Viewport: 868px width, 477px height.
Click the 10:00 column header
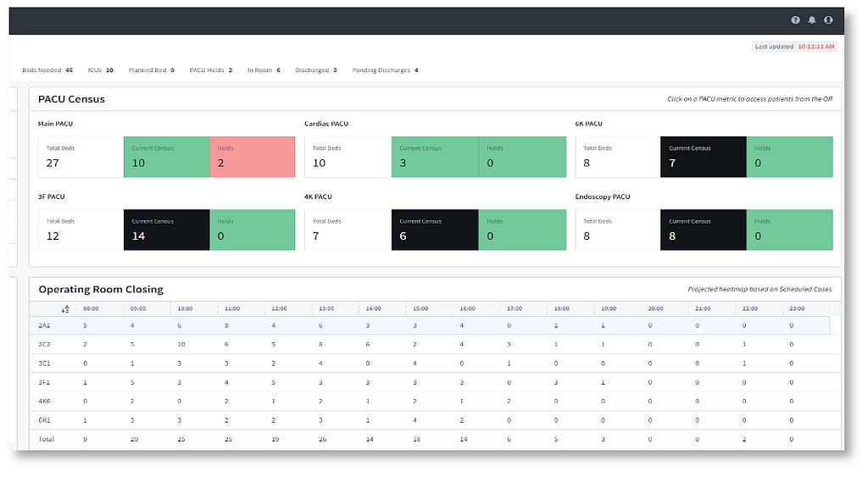(185, 308)
